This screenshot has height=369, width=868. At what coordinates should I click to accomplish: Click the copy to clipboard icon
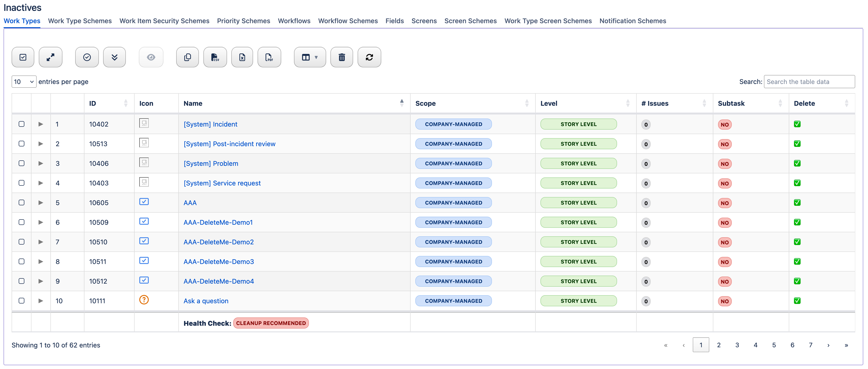(x=187, y=57)
